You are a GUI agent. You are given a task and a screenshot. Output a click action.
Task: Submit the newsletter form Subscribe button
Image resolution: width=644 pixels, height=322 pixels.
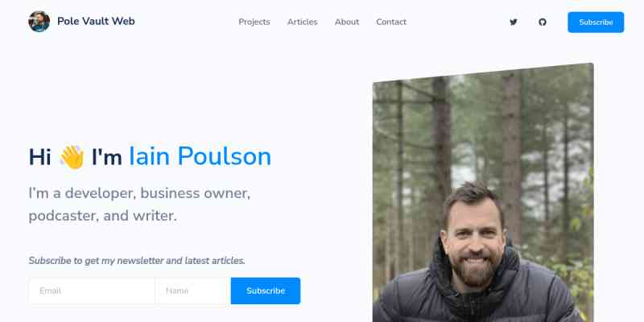[x=266, y=291]
